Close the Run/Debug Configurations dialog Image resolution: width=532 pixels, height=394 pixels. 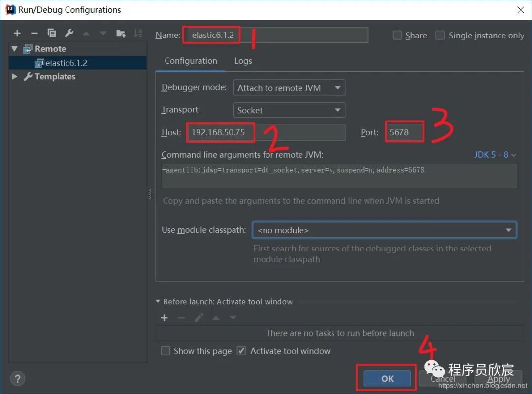coord(521,10)
